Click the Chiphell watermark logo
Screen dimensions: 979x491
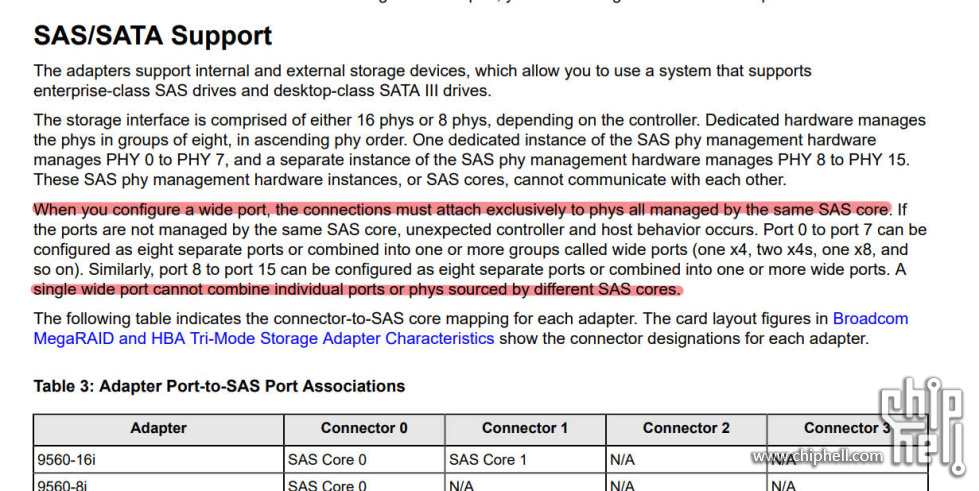923,428
